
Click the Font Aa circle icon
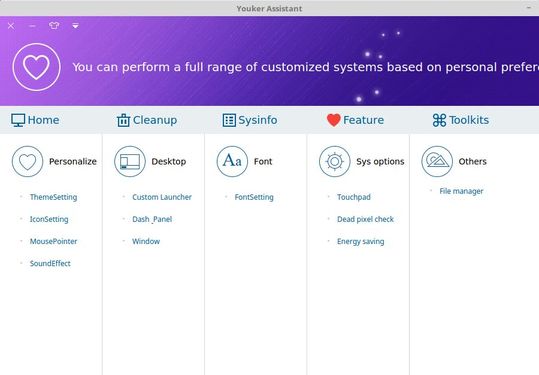coord(232,162)
